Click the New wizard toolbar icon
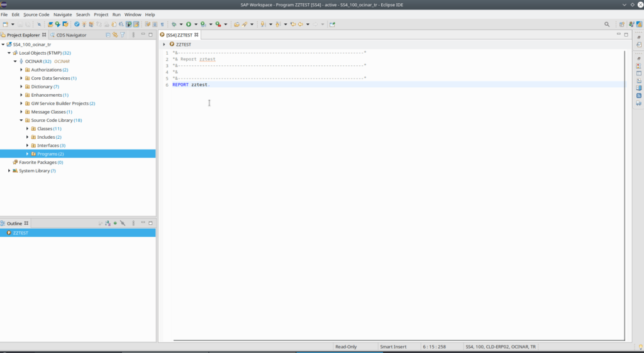Viewport: 644px width, 353px height. 5,24
